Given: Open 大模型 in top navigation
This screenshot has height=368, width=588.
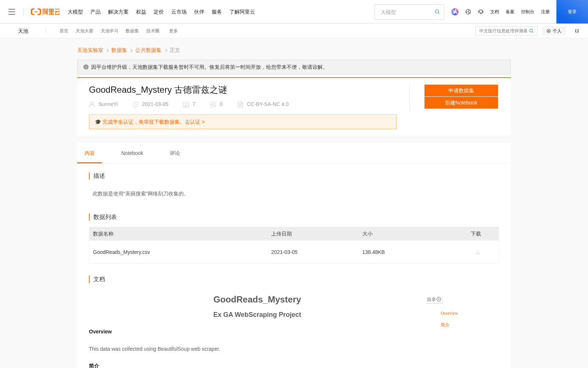Looking at the screenshot, I should 75,12.
